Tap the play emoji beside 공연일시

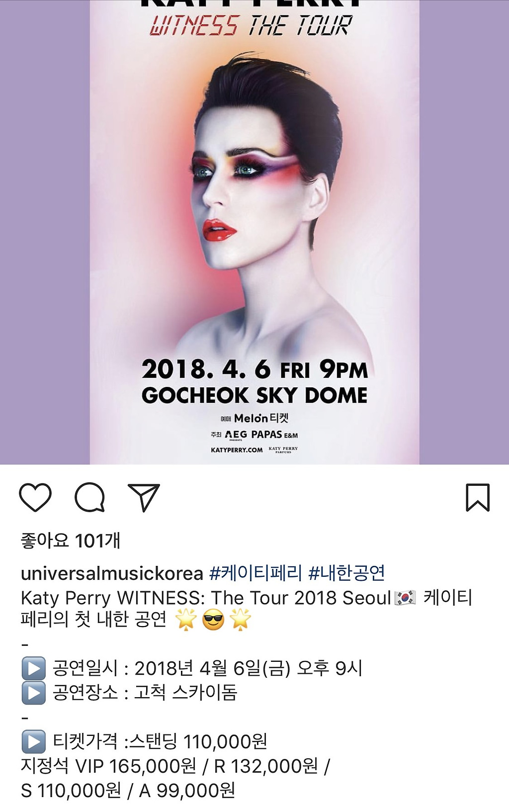[x=34, y=668]
